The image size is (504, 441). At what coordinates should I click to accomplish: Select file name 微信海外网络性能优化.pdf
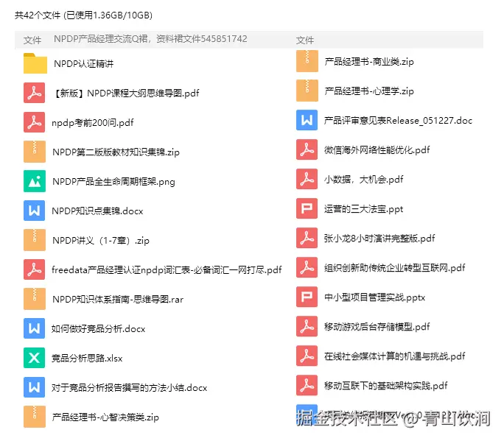tap(377, 150)
